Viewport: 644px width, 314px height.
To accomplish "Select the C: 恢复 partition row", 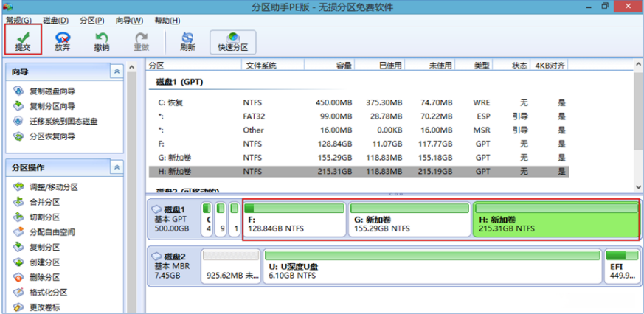I will [359, 102].
